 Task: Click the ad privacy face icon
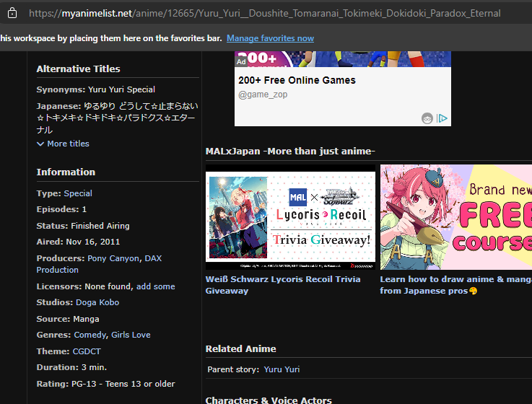427,118
